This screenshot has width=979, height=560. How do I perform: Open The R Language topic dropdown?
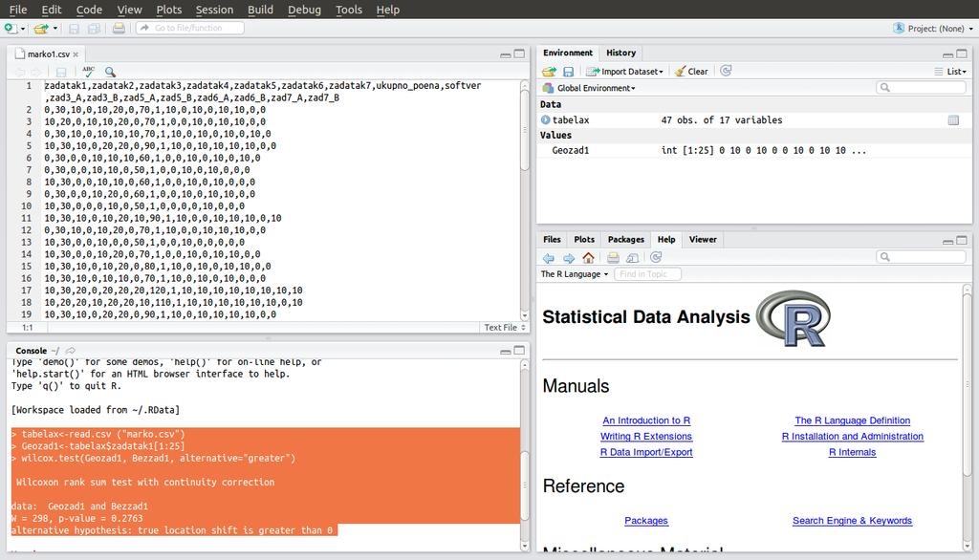pyautogui.click(x=575, y=274)
